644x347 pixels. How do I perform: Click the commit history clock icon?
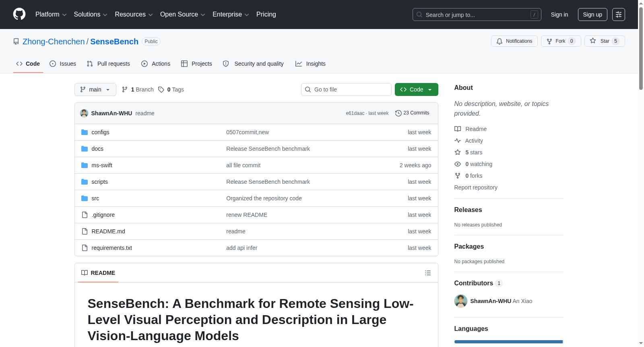pos(398,113)
